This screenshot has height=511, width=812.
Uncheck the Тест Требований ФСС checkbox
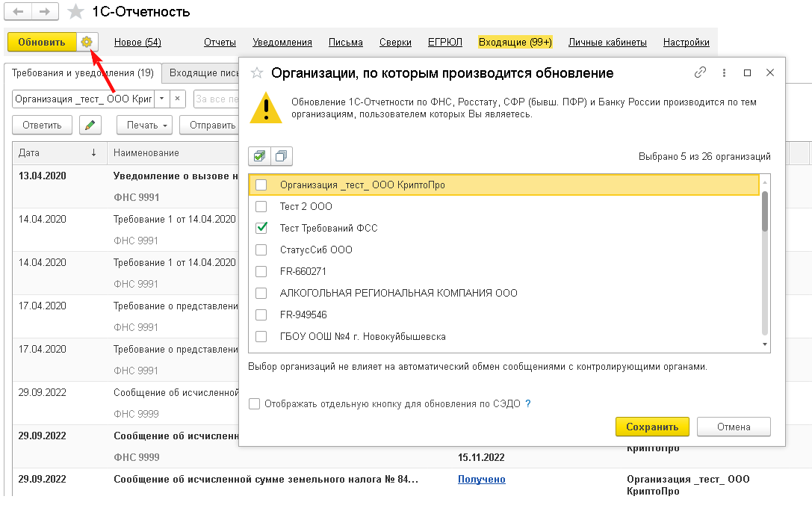click(261, 228)
